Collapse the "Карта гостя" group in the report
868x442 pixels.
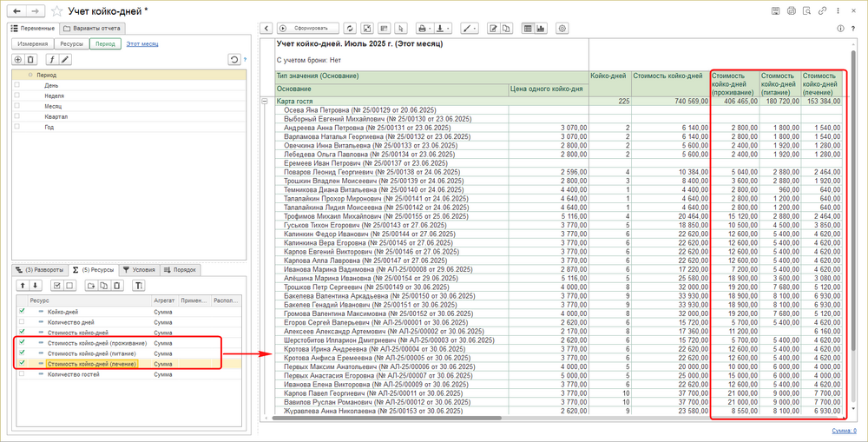tap(266, 102)
